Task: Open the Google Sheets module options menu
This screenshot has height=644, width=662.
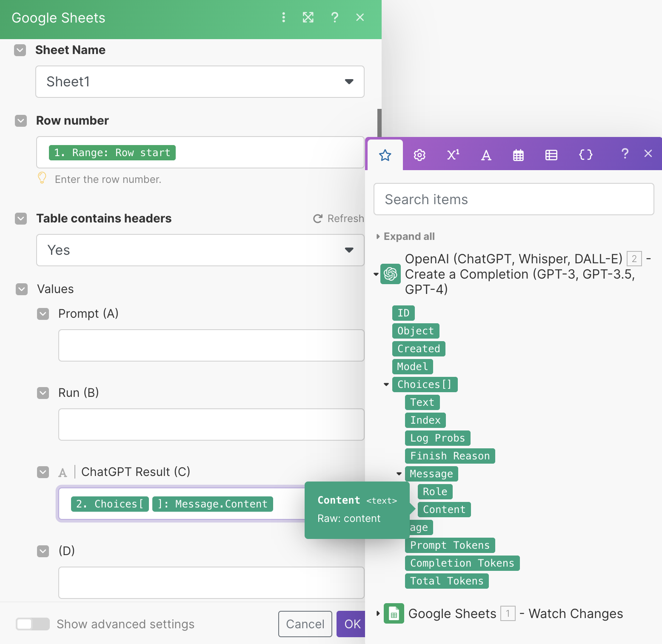Action: 284,17
